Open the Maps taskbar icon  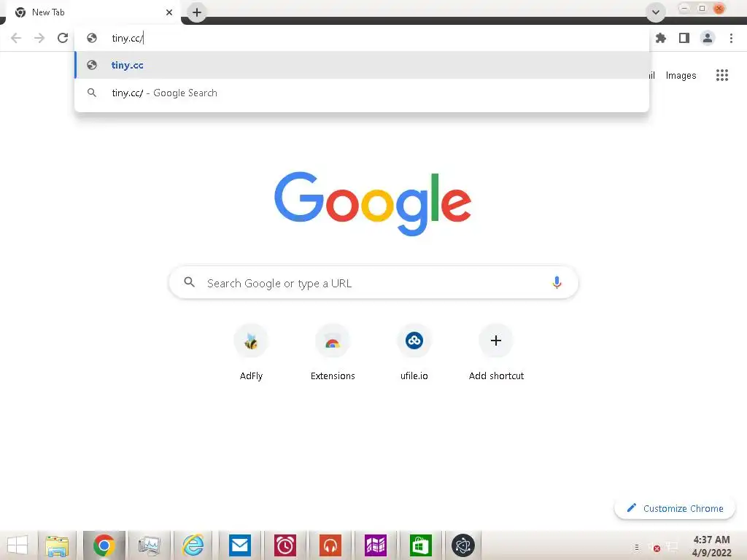[x=376, y=545]
